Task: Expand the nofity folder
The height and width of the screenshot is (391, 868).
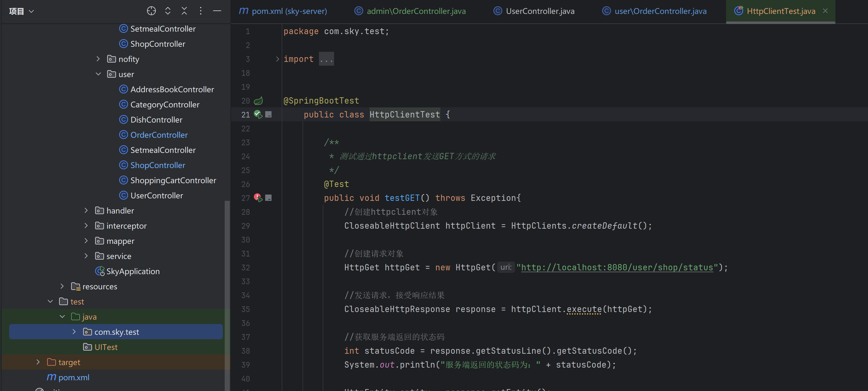Action: [x=98, y=59]
